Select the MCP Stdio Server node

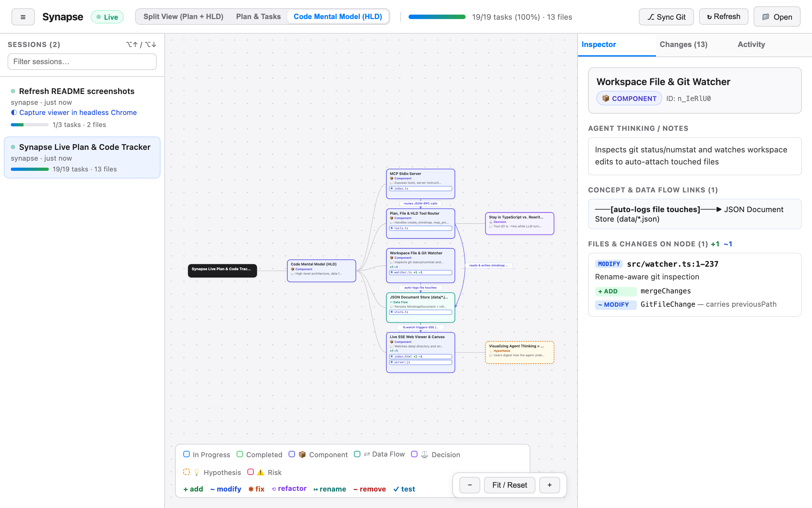420,184
